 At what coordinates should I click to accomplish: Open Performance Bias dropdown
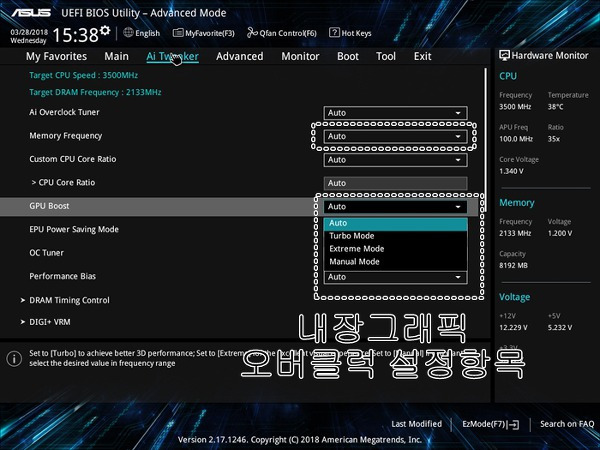click(x=395, y=277)
